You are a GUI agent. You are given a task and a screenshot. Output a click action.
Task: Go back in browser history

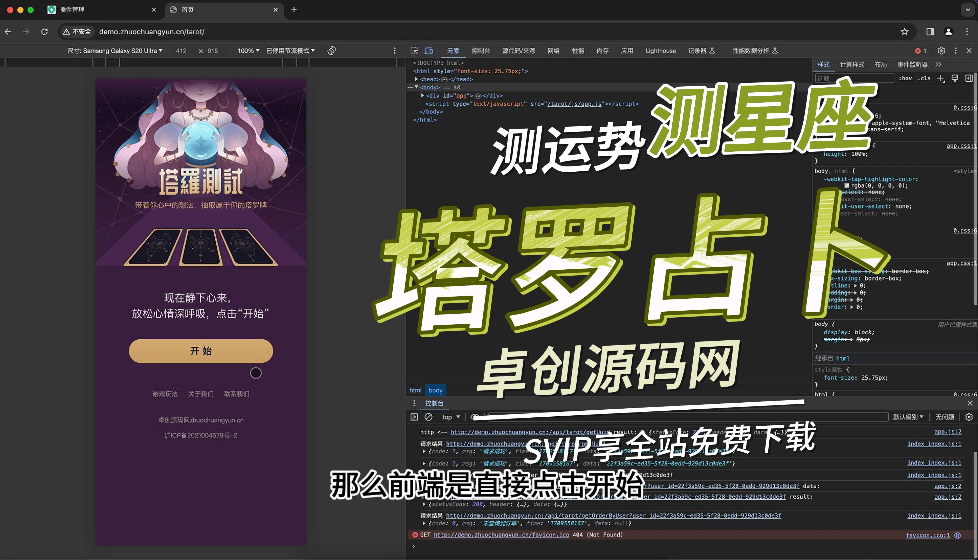[8, 32]
